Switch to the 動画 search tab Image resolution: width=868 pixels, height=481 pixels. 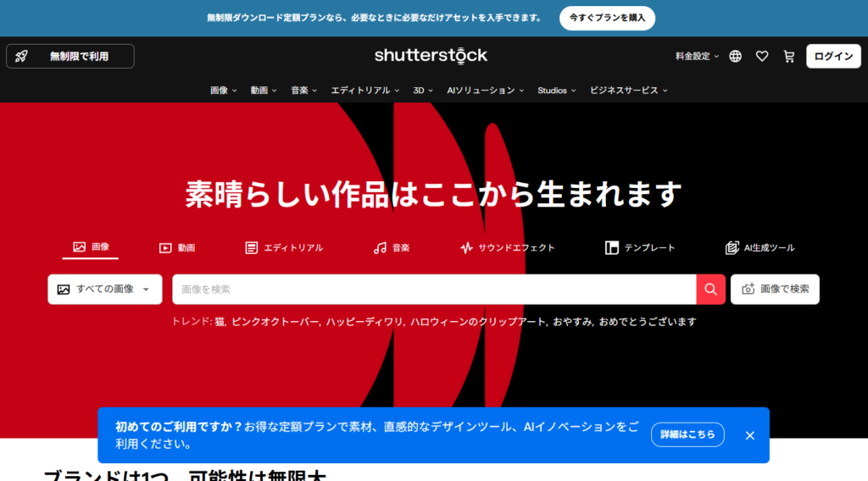coord(177,247)
